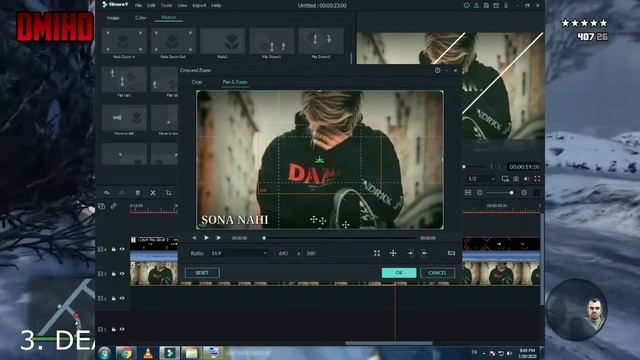Open VLC media player from the taskbar
The image size is (640, 360).
point(148,353)
